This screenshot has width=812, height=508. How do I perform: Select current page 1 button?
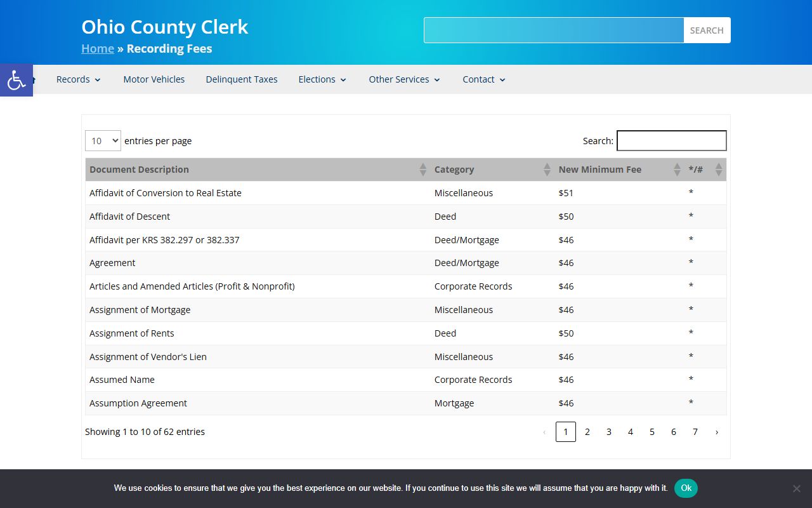click(566, 432)
